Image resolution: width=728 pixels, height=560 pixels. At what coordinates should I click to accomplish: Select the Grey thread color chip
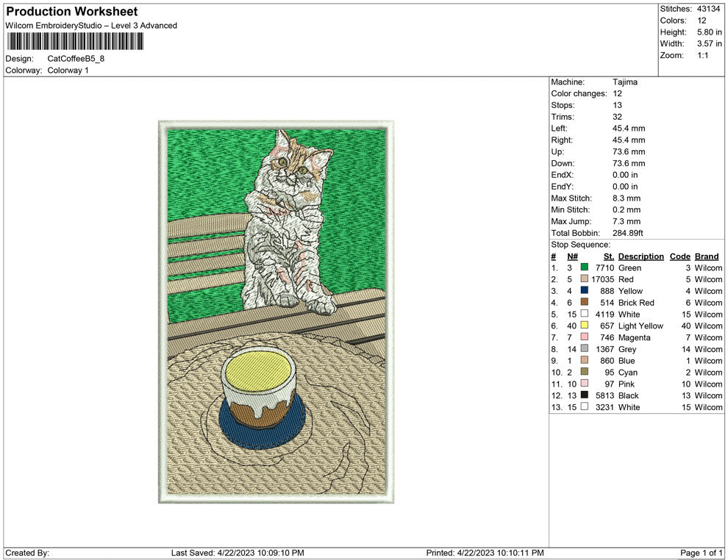(x=584, y=349)
